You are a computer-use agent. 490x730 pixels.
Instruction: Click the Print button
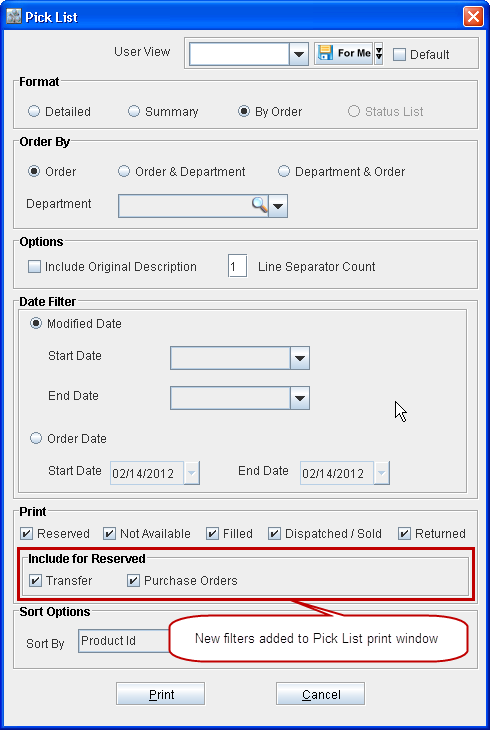[160, 694]
